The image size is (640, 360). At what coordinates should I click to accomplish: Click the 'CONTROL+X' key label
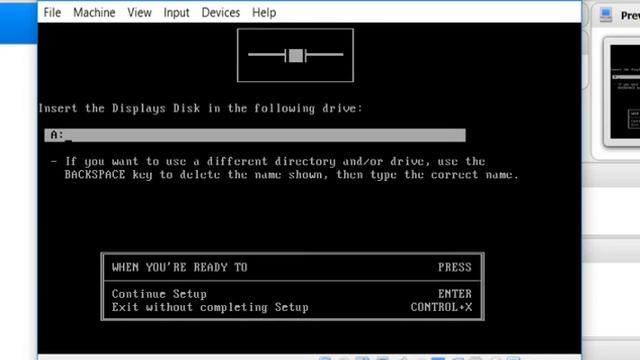(x=441, y=307)
